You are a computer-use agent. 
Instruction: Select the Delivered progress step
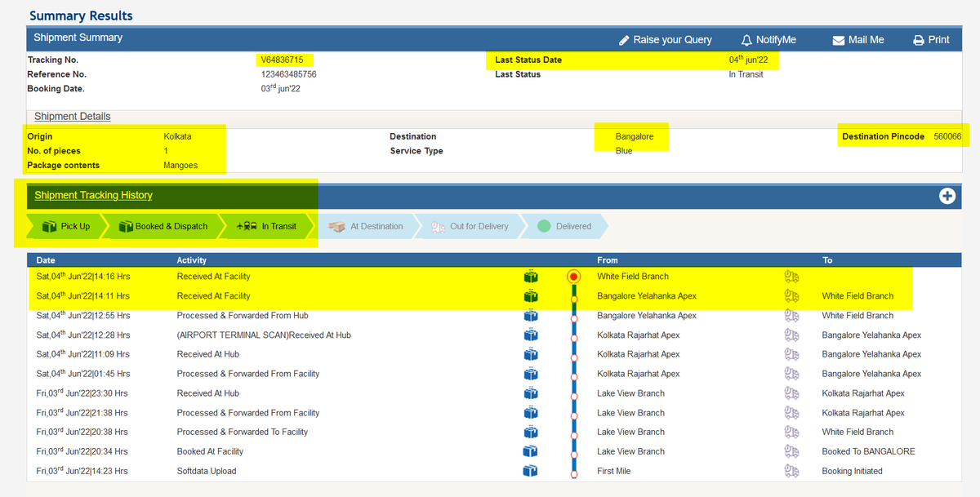point(563,226)
